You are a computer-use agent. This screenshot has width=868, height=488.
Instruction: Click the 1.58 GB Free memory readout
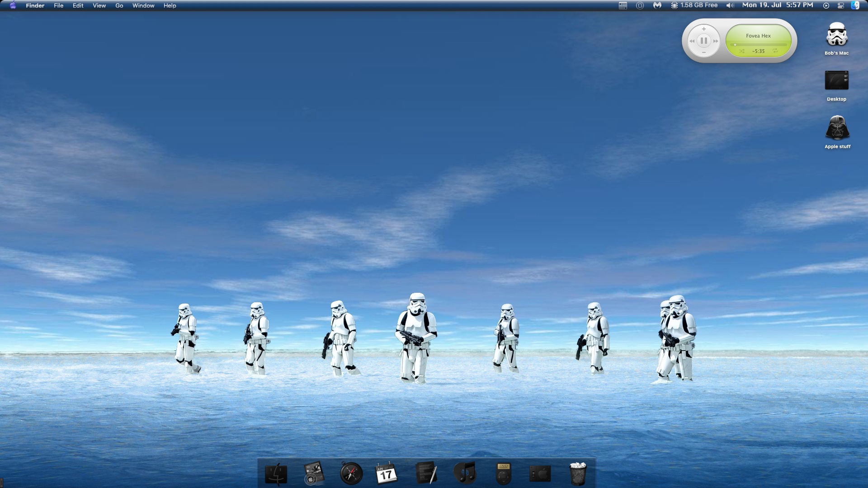[x=699, y=5]
